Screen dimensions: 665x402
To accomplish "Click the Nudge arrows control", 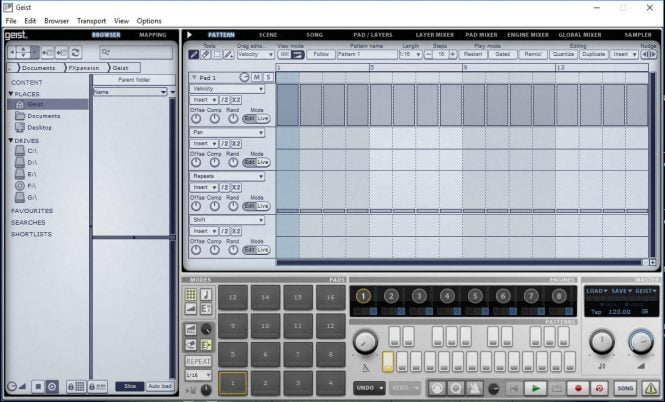I will pyautogui.click(x=648, y=54).
